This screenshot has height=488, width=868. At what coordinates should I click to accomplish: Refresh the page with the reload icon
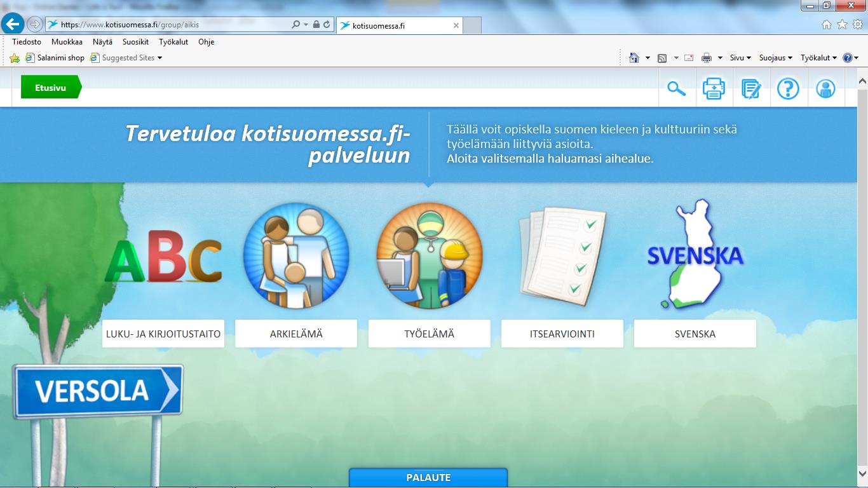(x=327, y=25)
